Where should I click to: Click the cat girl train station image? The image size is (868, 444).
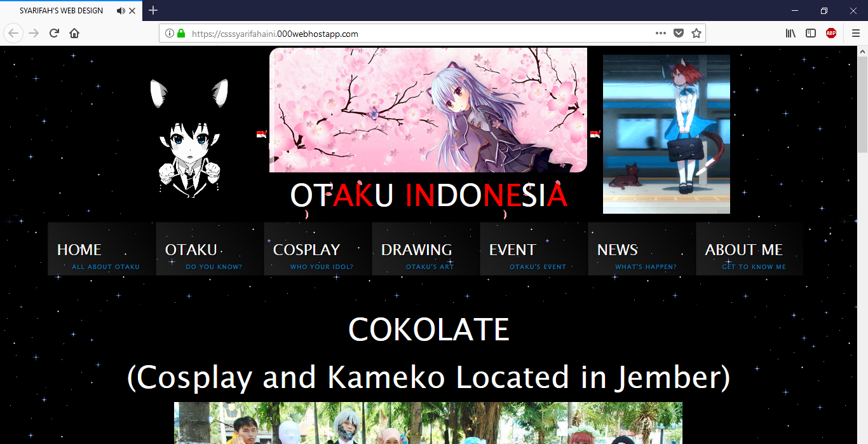point(667,134)
